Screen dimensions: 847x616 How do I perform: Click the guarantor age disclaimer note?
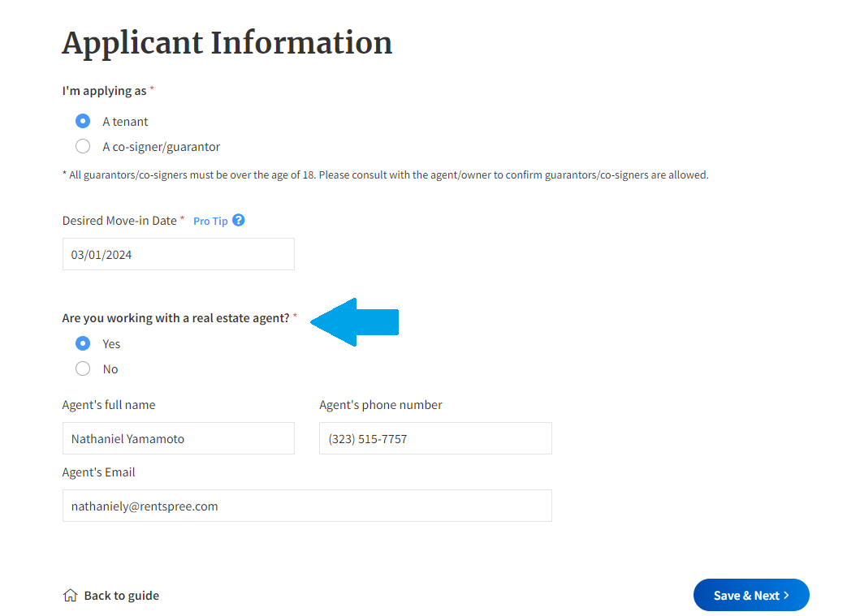385,174
